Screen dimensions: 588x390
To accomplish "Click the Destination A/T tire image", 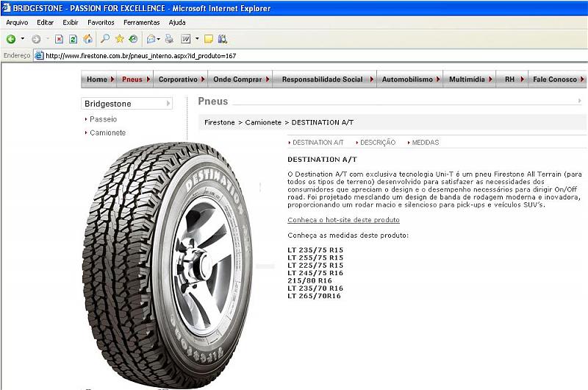I will point(167,265).
